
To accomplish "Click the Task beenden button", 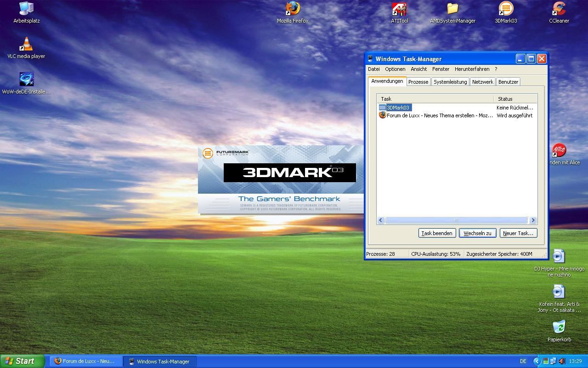I will pyautogui.click(x=437, y=233).
